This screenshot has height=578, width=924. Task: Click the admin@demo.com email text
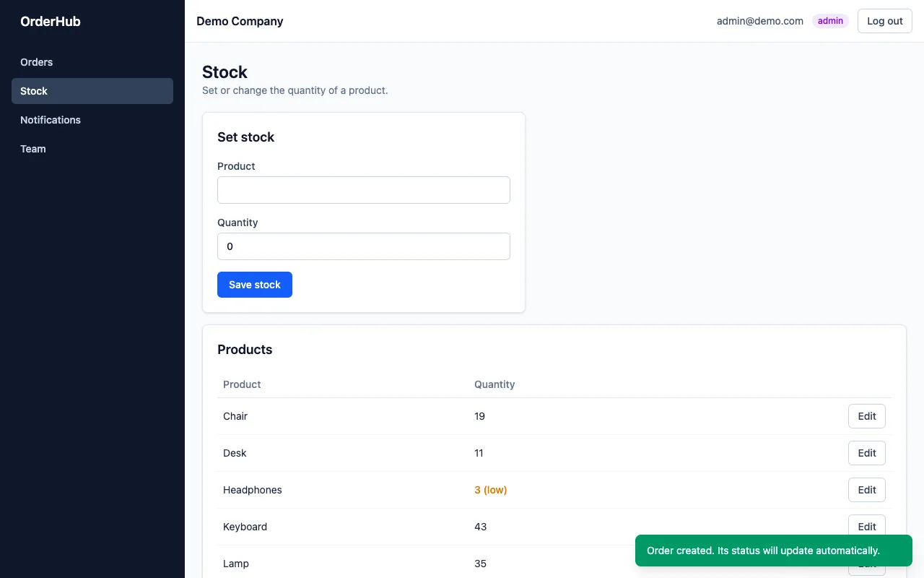tap(759, 21)
